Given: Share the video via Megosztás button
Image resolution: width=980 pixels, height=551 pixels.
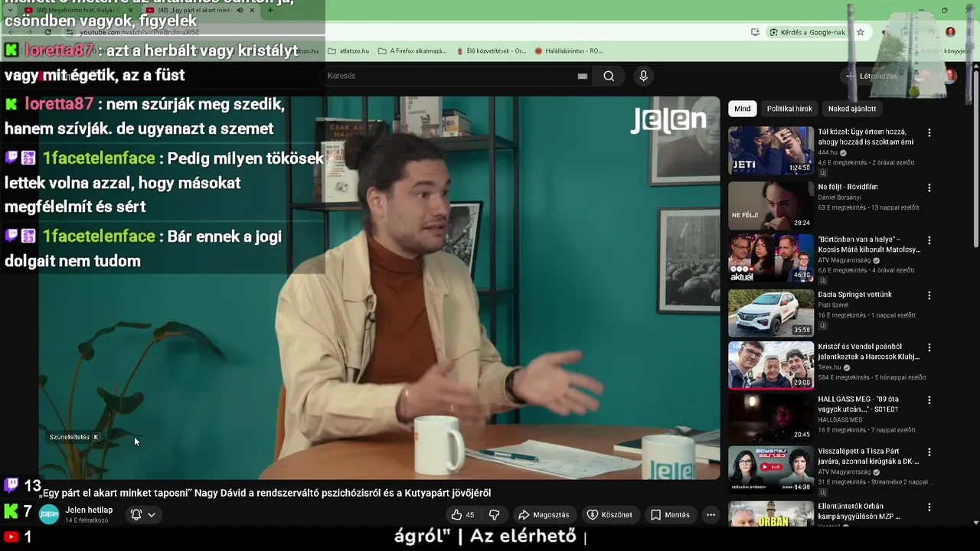Looking at the screenshot, I should tap(544, 515).
